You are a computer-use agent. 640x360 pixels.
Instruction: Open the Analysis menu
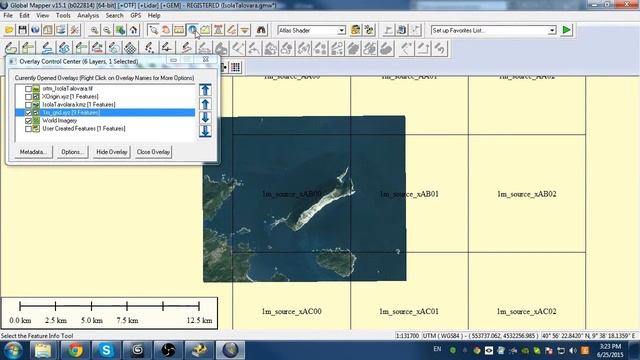(x=88, y=16)
